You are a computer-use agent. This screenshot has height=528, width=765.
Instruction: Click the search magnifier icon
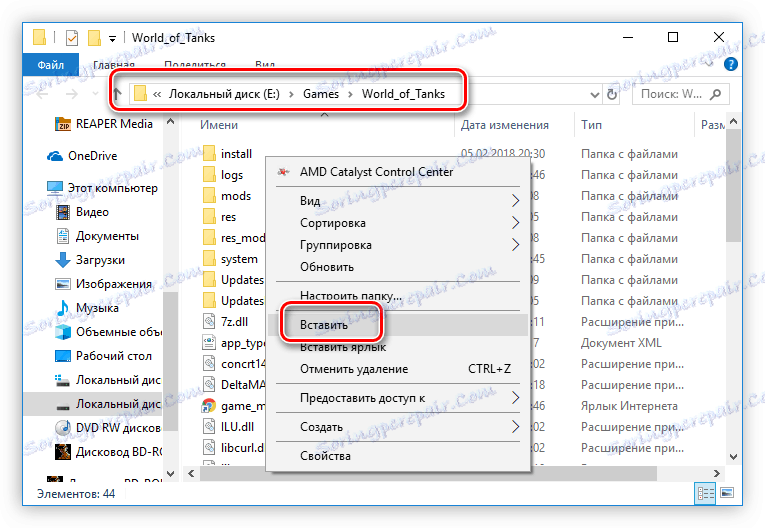[x=716, y=94]
